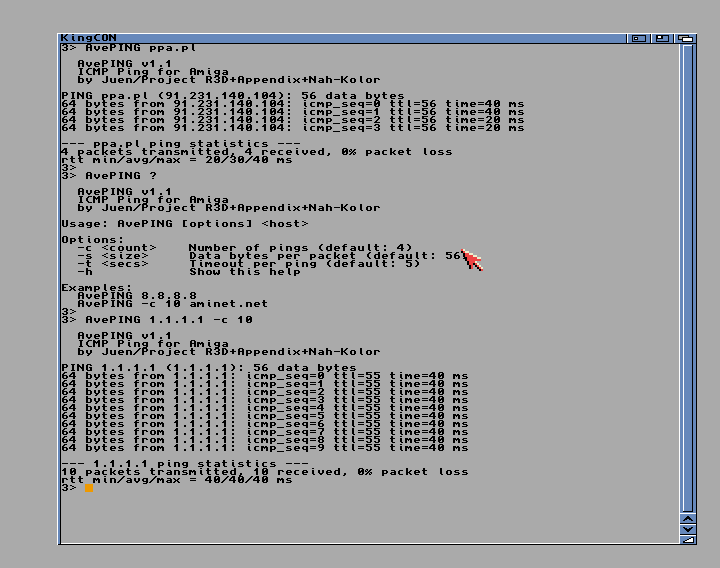The height and width of the screenshot is (568, 720).
Task: Click the KingCON iconify gadget
Action: (639, 39)
